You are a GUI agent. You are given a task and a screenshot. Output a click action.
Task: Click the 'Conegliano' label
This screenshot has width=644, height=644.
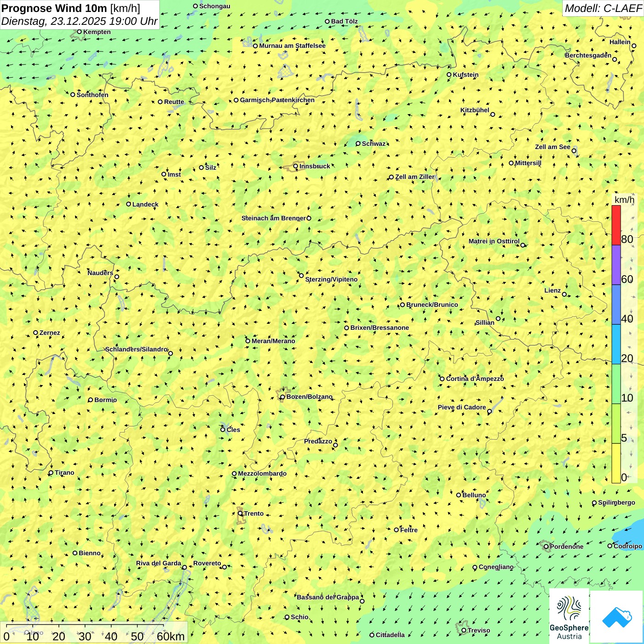click(496, 567)
